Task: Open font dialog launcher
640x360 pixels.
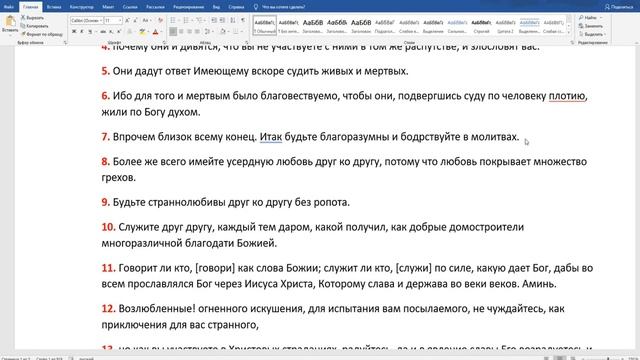Action: (x=164, y=42)
